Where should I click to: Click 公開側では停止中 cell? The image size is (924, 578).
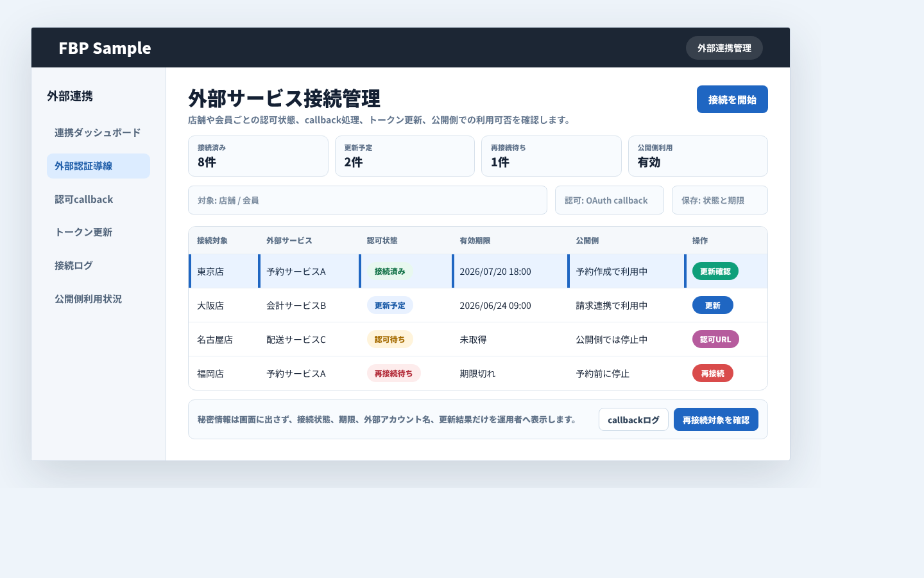pyautogui.click(x=626, y=339)
